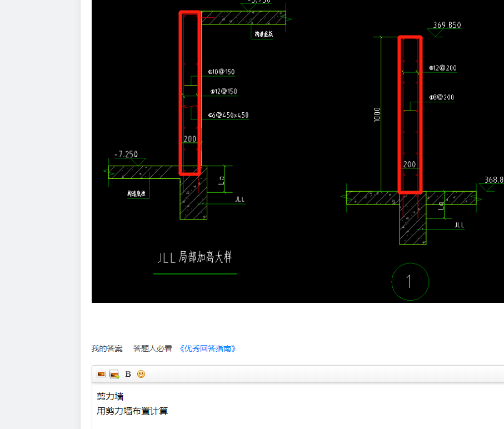Viewport: 504px width, 429px height.
Task: Click the 我的答案 label
Action: click(107, 348)
